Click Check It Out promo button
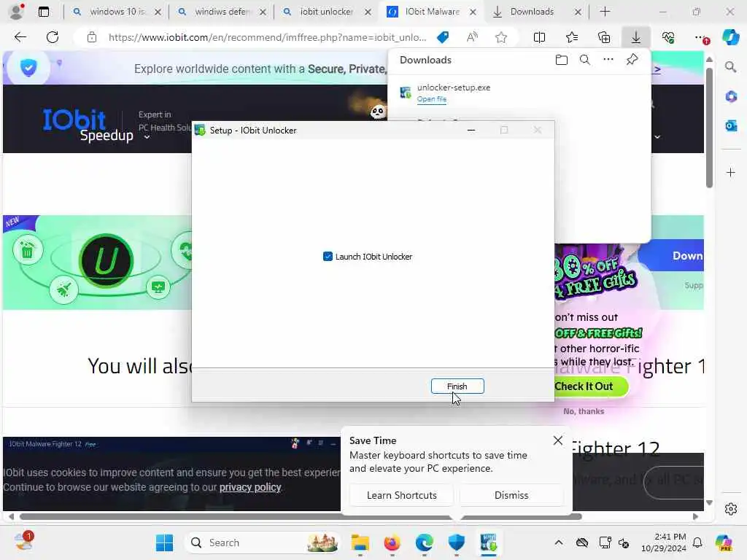747x560 pixels. click(589, 386)
